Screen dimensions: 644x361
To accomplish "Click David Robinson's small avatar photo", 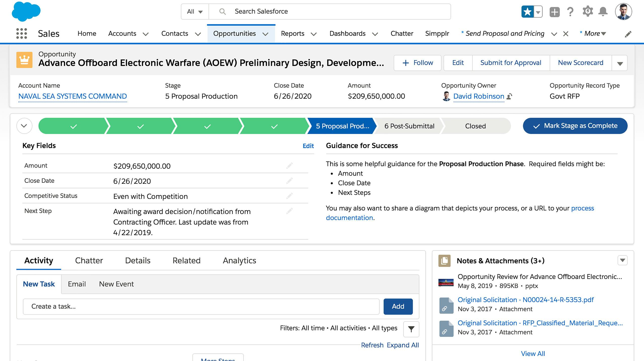I will [446, 96].
